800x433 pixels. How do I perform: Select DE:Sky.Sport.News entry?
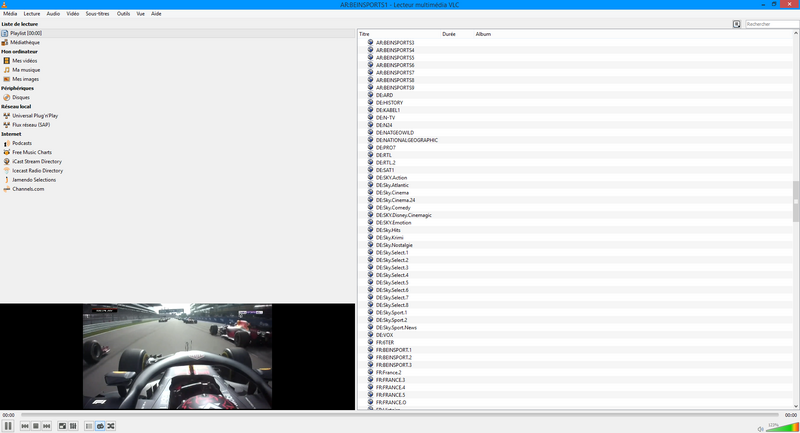[396, 328]
